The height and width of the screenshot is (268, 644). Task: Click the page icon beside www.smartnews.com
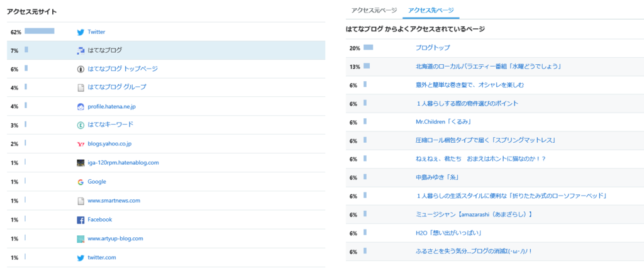(80, 201)
